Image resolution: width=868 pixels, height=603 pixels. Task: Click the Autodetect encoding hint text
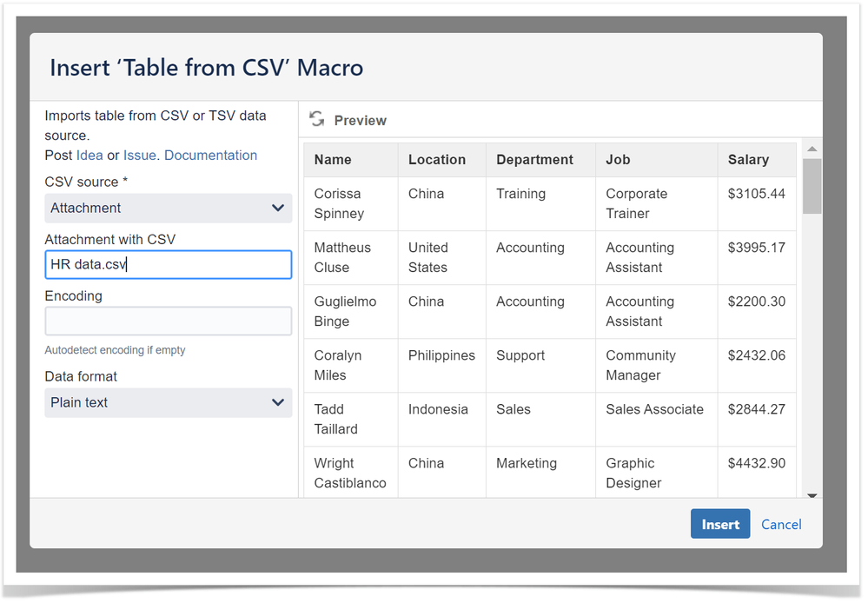click(114, 349)
